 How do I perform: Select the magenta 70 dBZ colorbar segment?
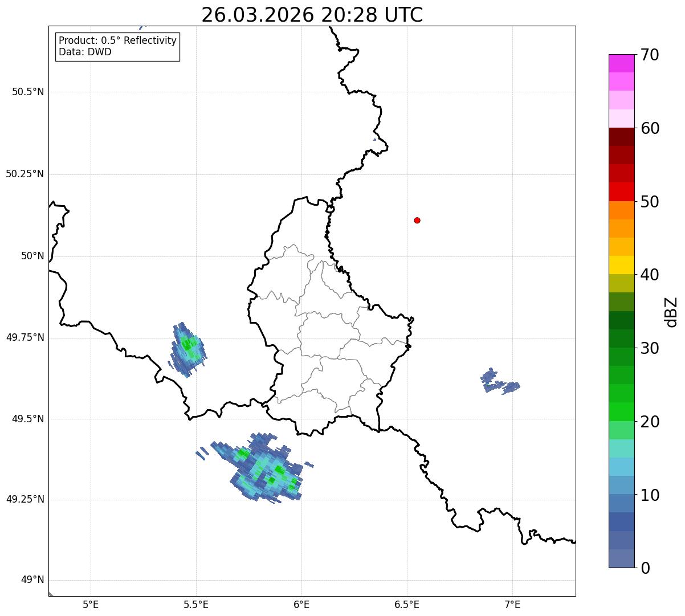pyautogui.click(x=621, y=63)
